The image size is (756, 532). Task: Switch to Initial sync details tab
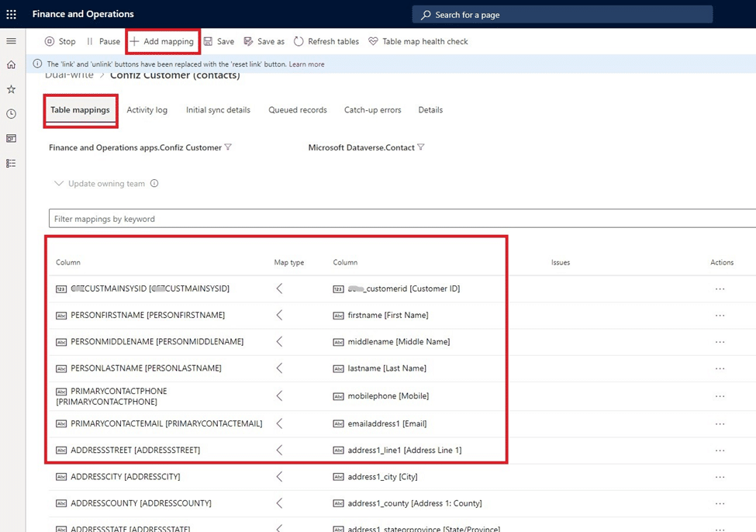[x=219, y=110]
